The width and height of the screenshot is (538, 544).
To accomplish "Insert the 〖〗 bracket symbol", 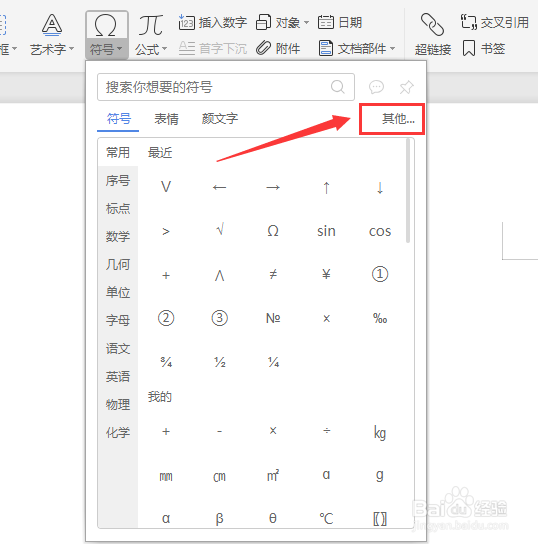I will [380, 518].
